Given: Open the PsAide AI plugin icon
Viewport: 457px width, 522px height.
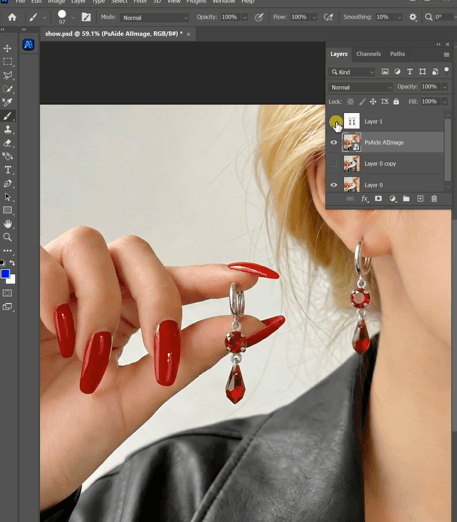Looking at the screenshot, I should pyautogui.click(x=28, y=44).
